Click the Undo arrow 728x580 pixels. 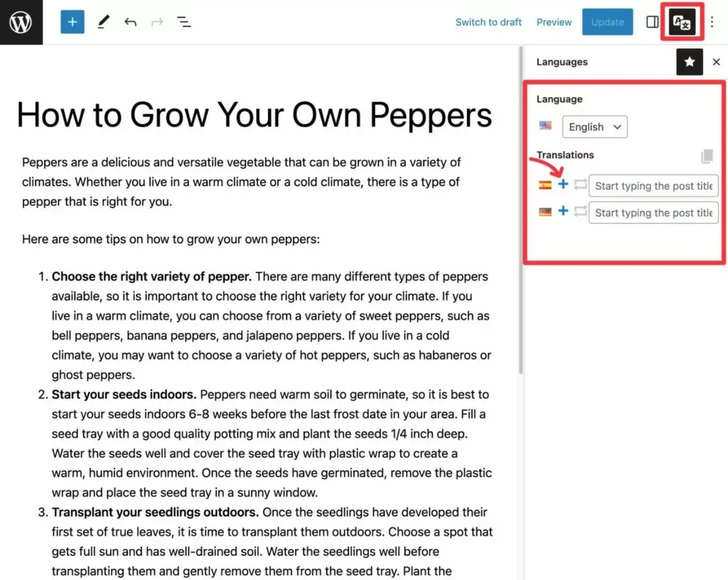[130, 22]
